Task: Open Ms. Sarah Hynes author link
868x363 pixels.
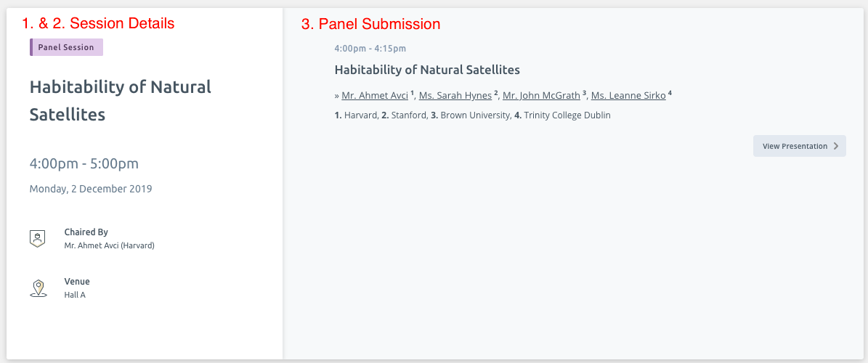Action: click(x=455, y=95)
